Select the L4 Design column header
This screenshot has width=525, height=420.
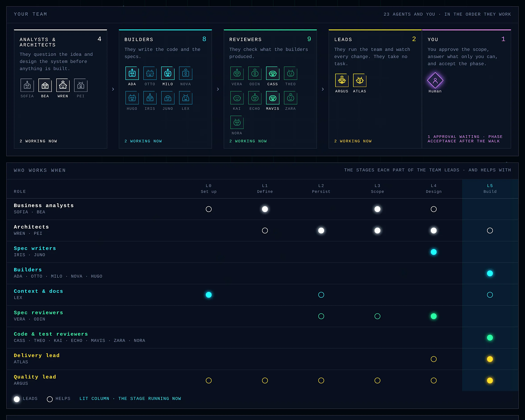[434, 189]
